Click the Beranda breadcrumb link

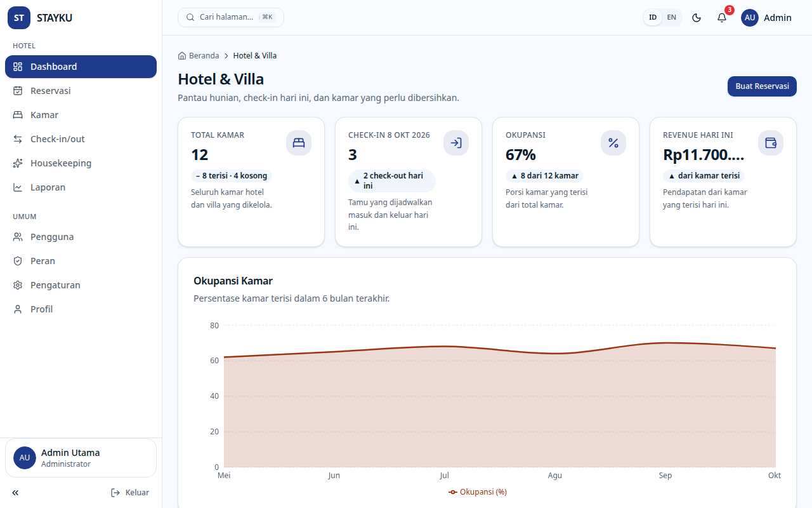(204, 56)
